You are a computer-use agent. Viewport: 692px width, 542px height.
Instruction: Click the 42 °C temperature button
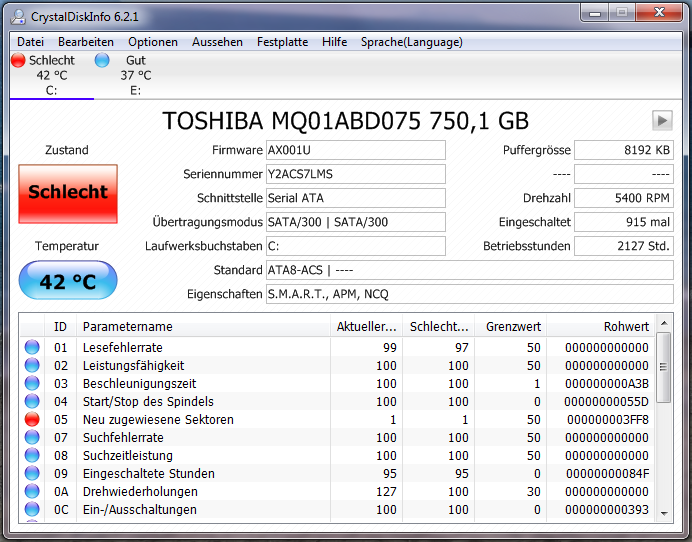(68, 280)
